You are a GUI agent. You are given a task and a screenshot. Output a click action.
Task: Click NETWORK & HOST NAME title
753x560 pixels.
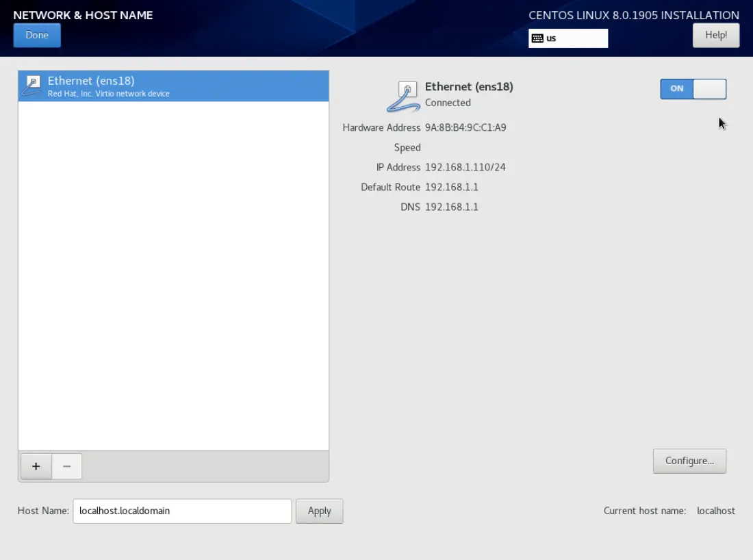(83, 15)
